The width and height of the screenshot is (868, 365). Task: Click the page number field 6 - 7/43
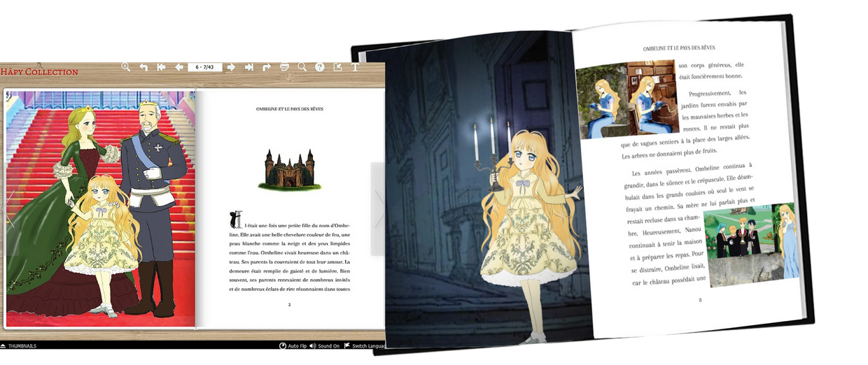click(204, 67)
